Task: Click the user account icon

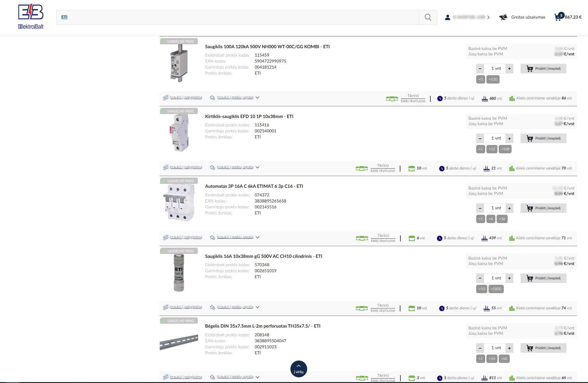Action: (447, 17)
